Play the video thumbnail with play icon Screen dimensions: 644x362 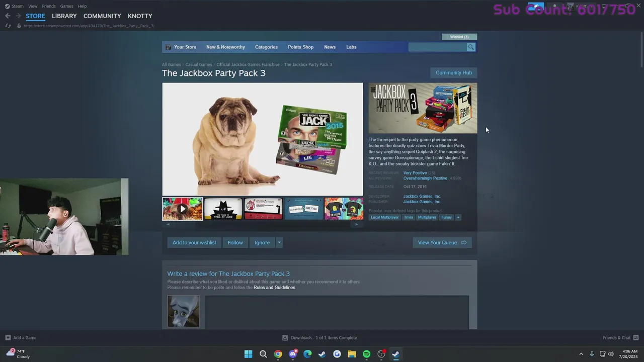[x=182, y=209]
